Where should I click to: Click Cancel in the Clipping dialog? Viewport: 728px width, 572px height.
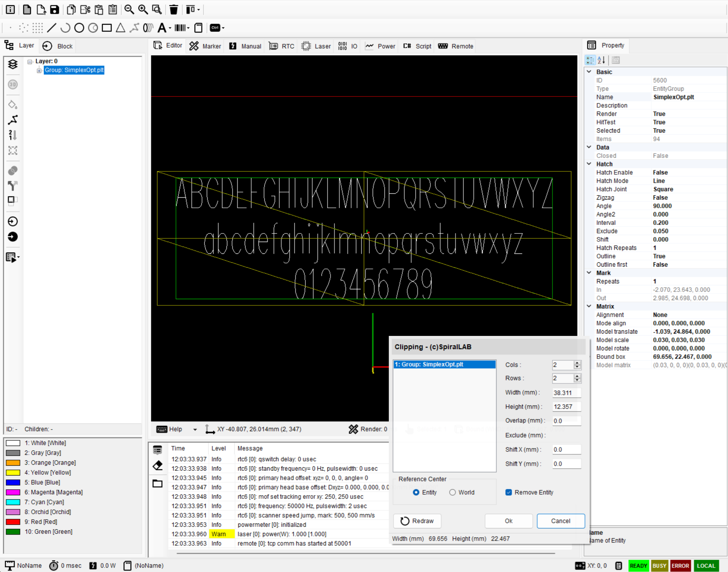[x=561, y=521]
